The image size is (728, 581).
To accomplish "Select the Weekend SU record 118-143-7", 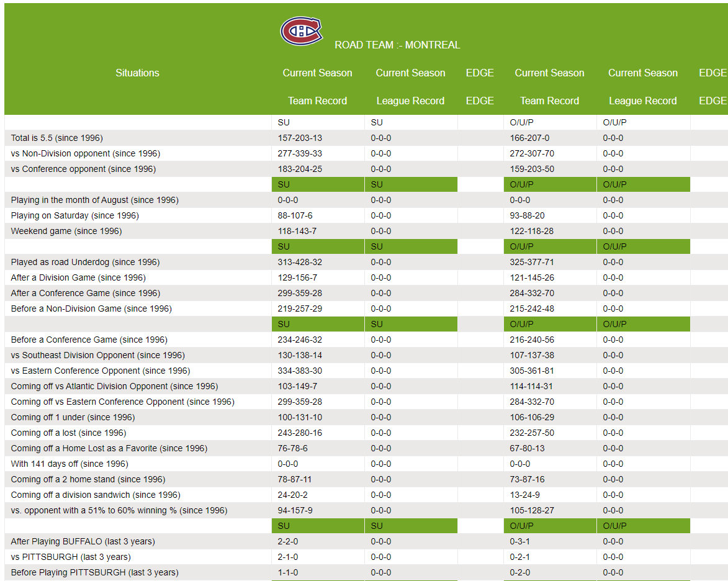I will click(297, 231).
